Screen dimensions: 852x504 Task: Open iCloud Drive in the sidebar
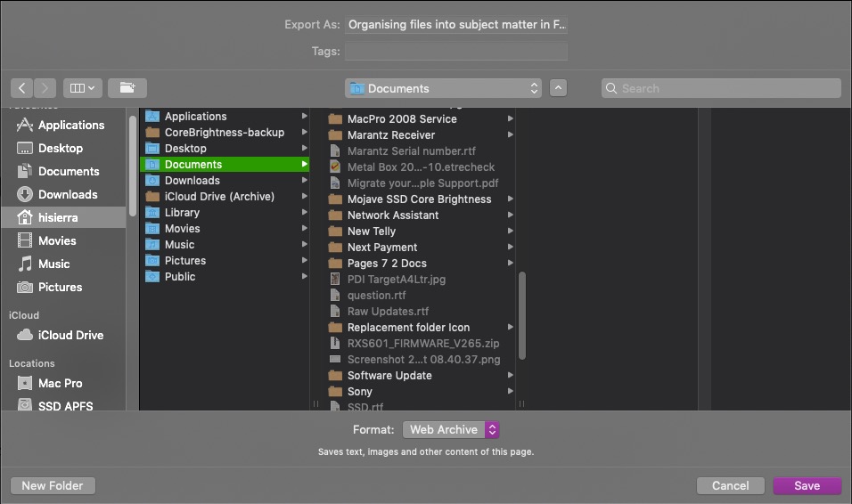click(63, 335)
